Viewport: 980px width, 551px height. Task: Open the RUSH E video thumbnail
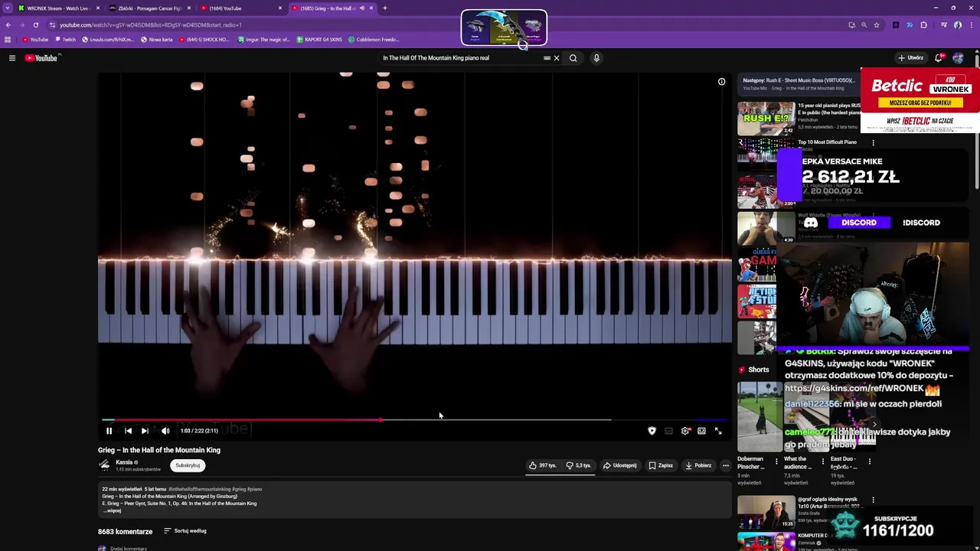tap(766, 119)
